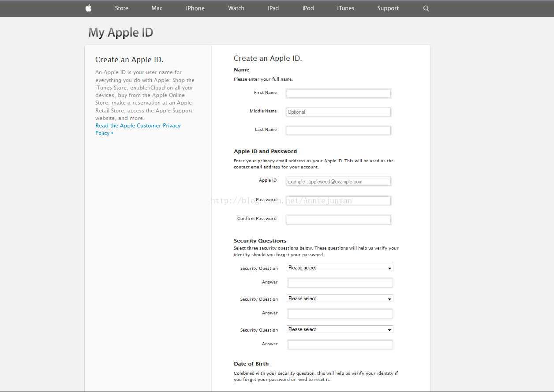Image resolution: width=554 pixels, height=392 pixels.
Task: Open the iPhone nav item
Action: click(195, 8)
